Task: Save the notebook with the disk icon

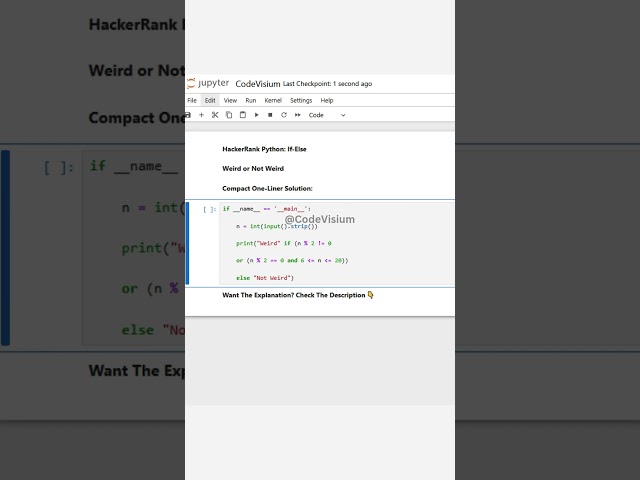Action: click(x=188, y=115)
